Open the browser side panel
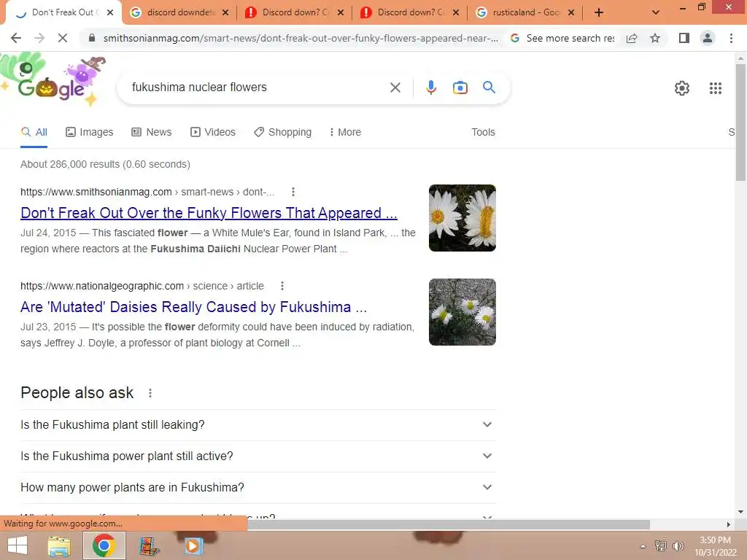 [684, 38]
